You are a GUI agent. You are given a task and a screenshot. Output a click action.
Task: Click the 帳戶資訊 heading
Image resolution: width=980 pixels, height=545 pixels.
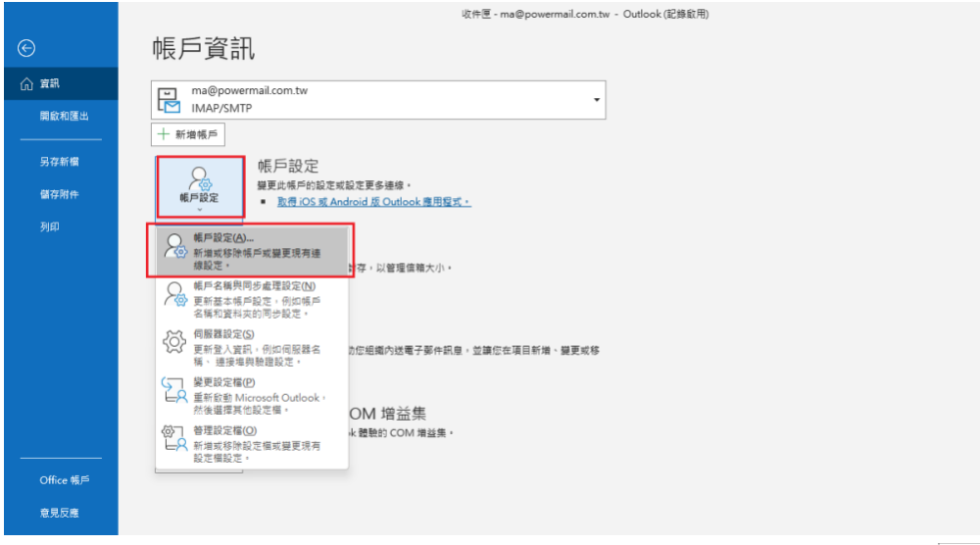pyautogui.click(x=203, y=49)
